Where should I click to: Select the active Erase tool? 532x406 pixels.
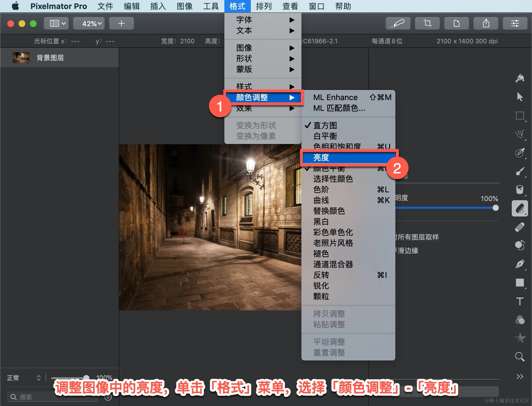pos(520,208)
